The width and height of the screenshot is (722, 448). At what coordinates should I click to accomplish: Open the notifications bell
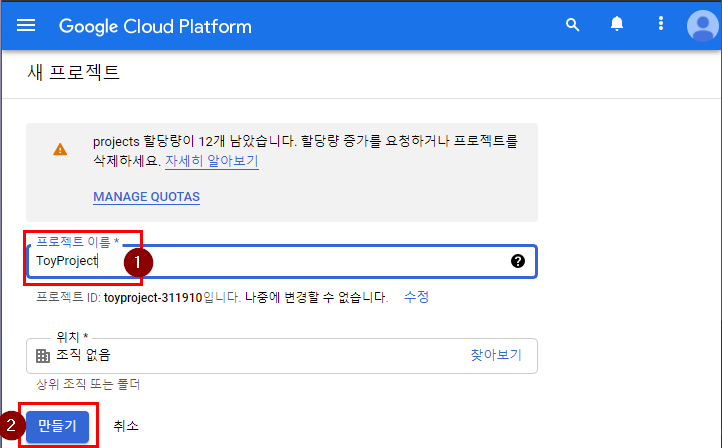(x=617, y=23)
